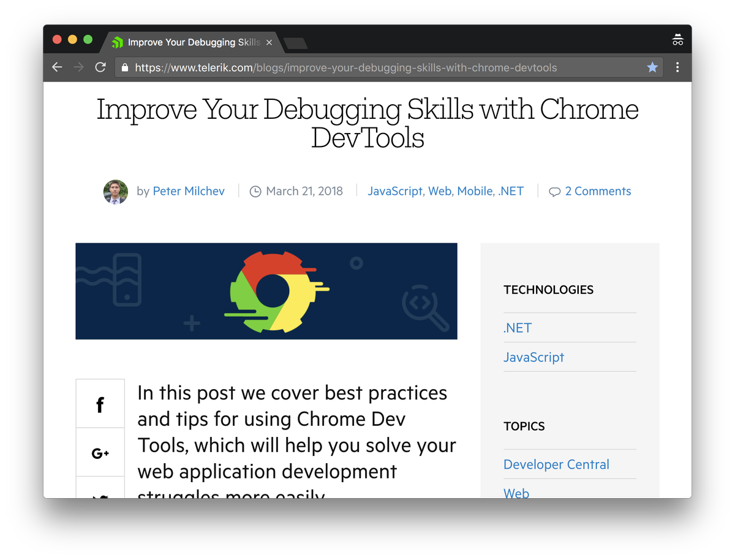Open a new tab with the tab-strip button
The width and height of the screenshot is (735, 560).
pyautogui.click(x=296, y=43)
